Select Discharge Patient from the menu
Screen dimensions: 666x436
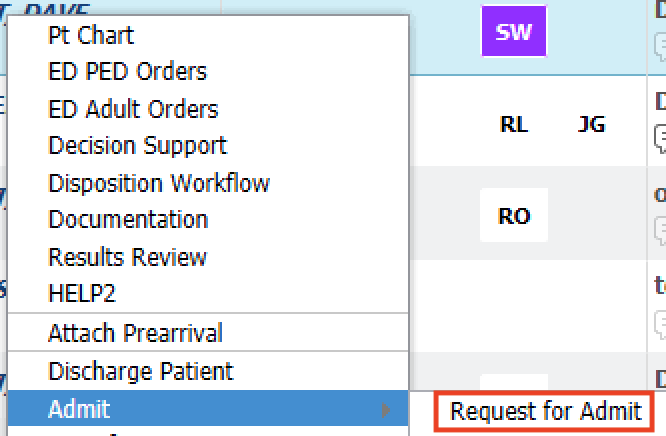coord(140,372)
